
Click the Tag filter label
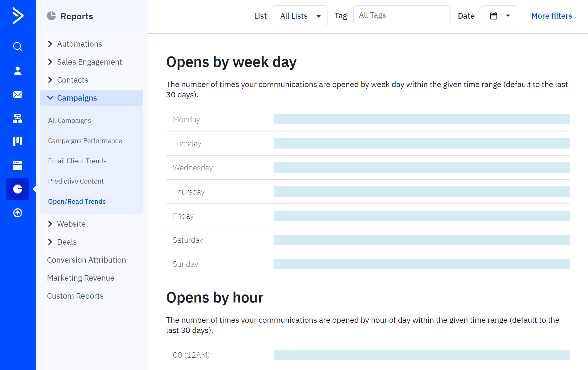click(x=341, y=16)
